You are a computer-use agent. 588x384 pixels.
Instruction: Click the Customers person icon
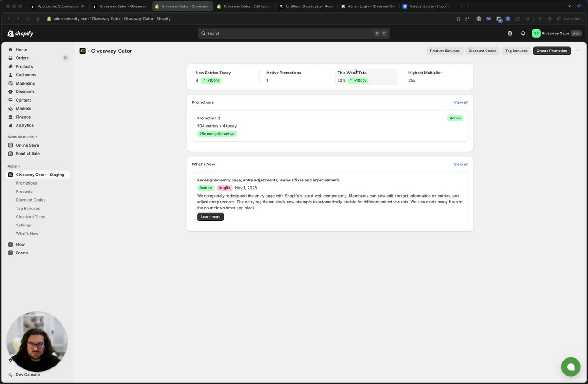(x=11, y=75)
